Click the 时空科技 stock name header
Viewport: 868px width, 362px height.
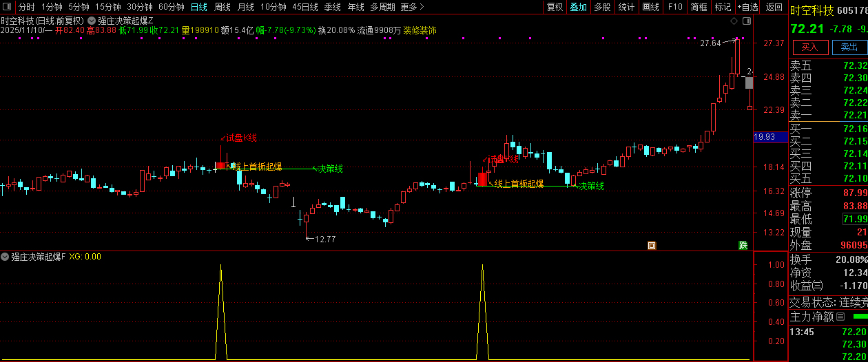coord(812,10)
